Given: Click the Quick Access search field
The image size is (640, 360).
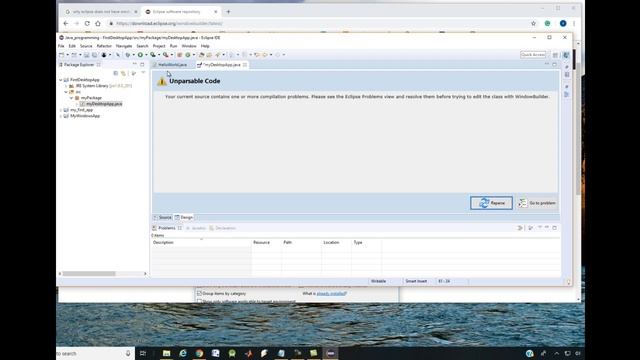Looking at the screenshot, I should pyautogui.click(x=533, y=55).
